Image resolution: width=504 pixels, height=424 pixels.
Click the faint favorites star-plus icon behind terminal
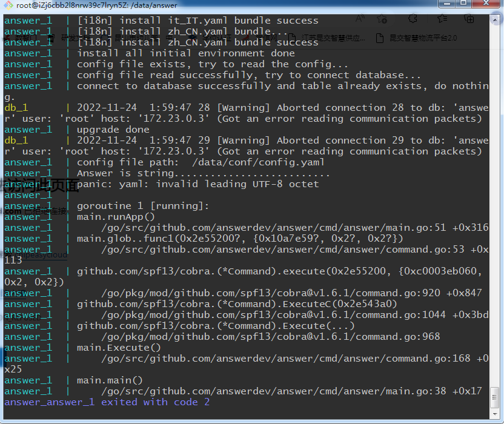(382, 19)
